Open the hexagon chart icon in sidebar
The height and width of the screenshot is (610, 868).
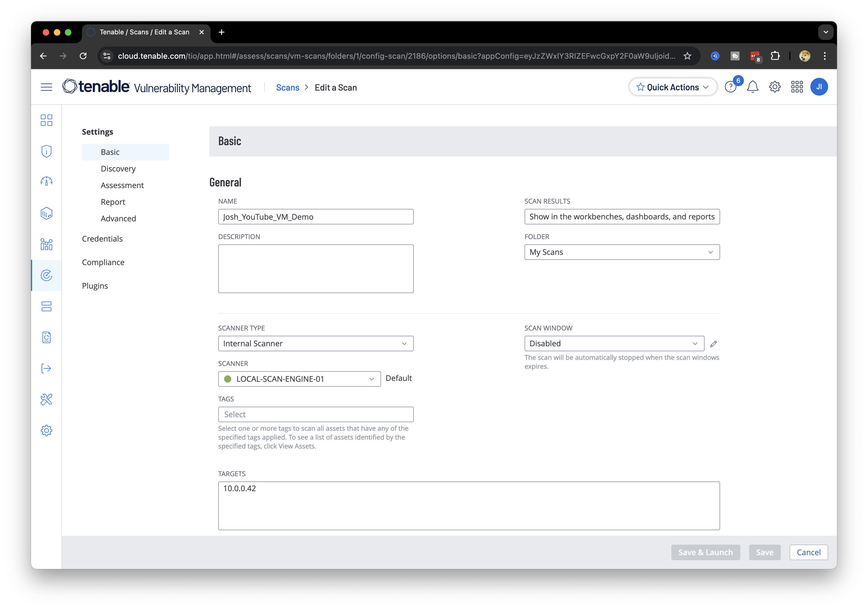pos(46,213)
